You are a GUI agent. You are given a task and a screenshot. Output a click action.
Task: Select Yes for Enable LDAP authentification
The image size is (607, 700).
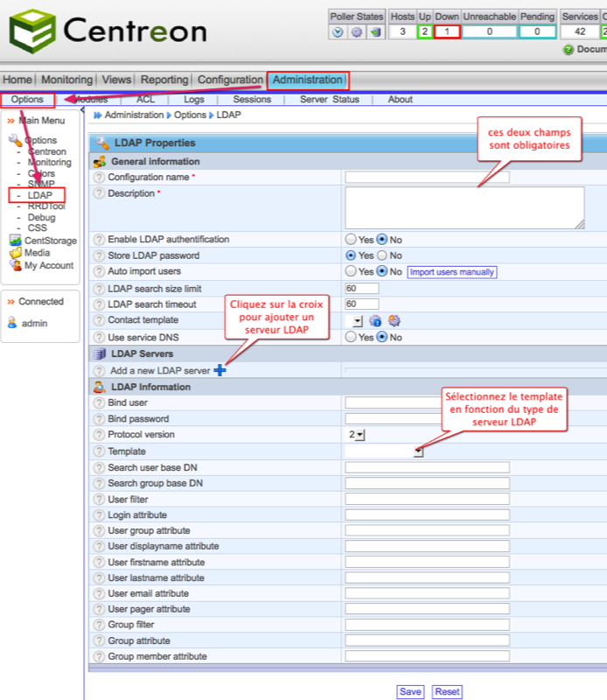pos(351,240)
